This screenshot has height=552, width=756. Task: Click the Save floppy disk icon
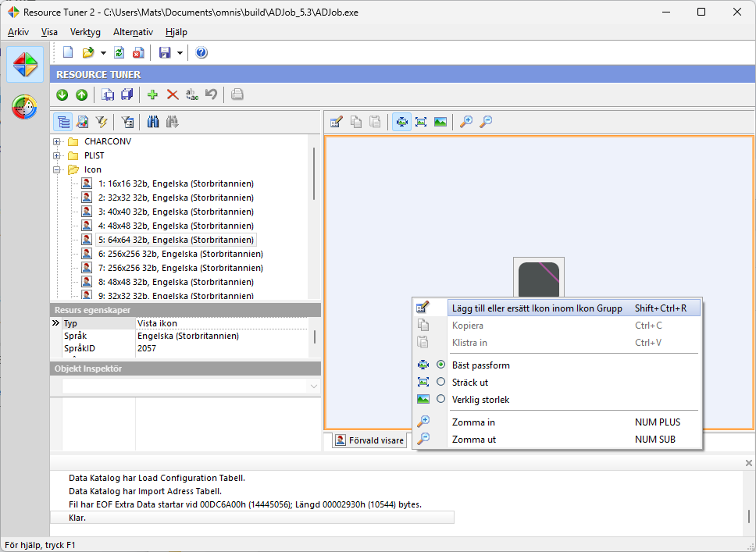coord(165,52)
